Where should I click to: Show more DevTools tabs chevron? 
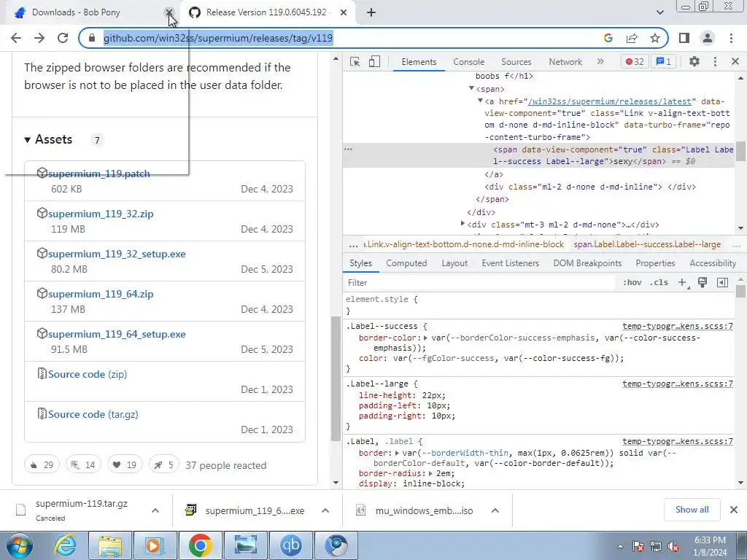pyautogui.click(x=600, y=61)
